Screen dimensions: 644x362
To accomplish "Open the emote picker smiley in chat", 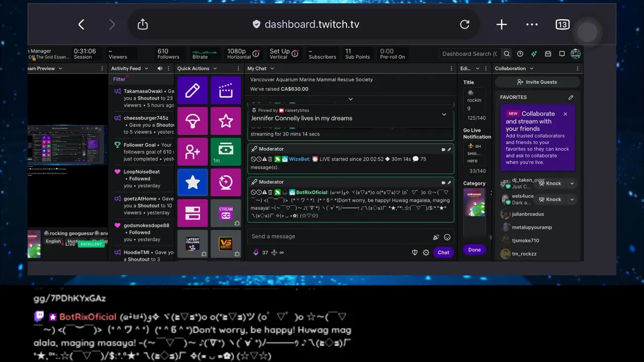I will click(447, 237).
